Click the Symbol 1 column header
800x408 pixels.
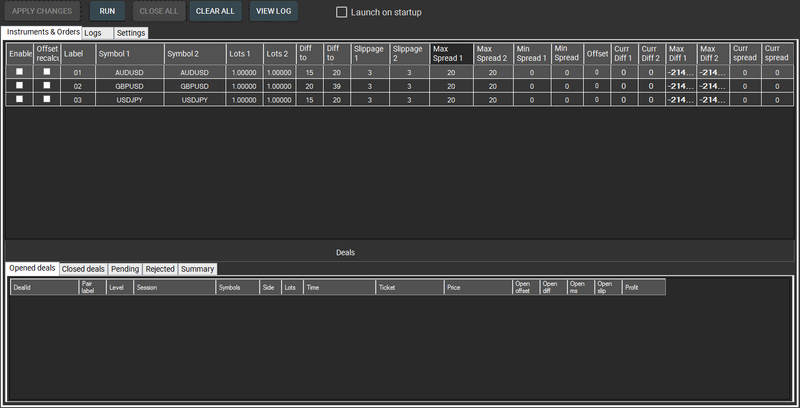pos(128,53)
